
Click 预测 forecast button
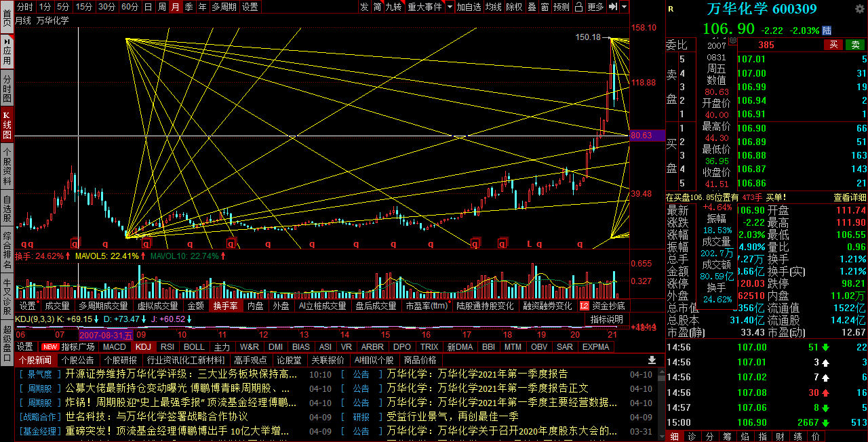point(561,7)
